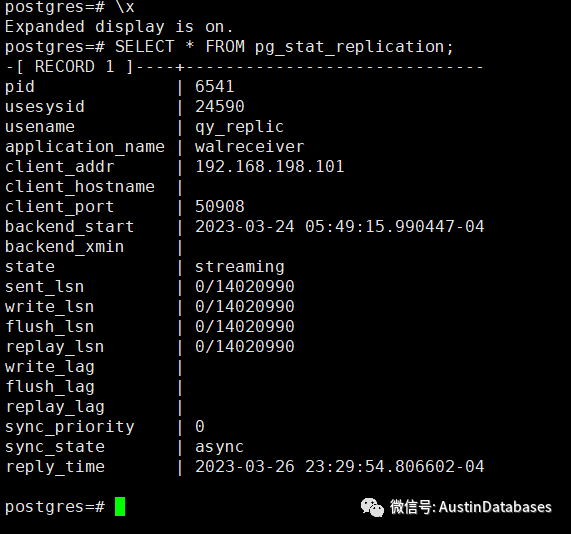
Task: Click the usename field label
Action: click(40, 127)
